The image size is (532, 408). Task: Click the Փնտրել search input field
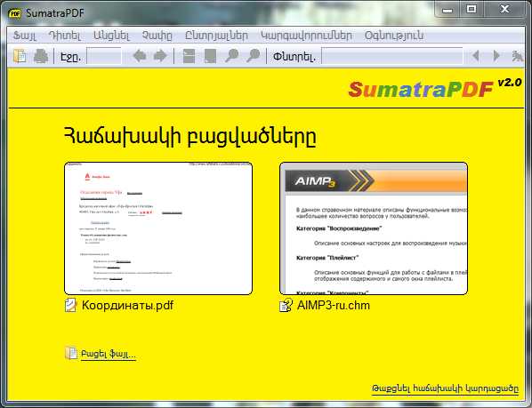(391, 56)
